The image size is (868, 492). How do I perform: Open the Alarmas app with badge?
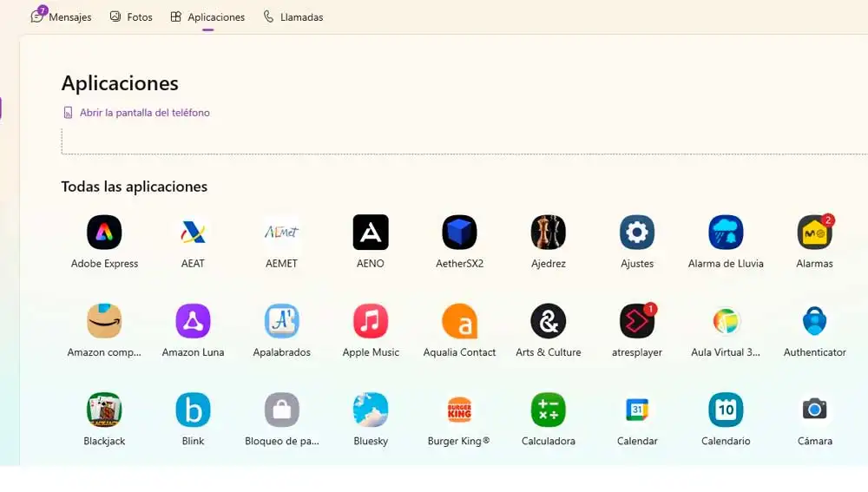coord(815,233)
